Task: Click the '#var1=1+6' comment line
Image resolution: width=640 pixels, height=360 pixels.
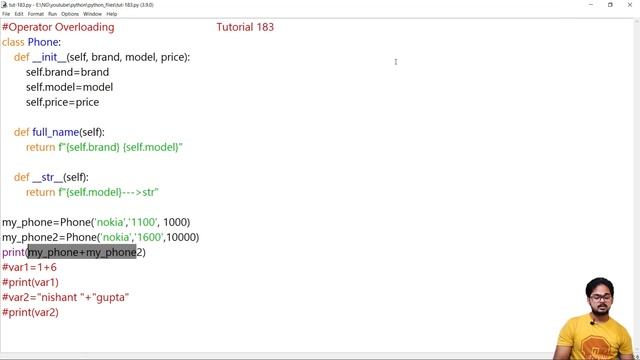Action: [29, 268]
